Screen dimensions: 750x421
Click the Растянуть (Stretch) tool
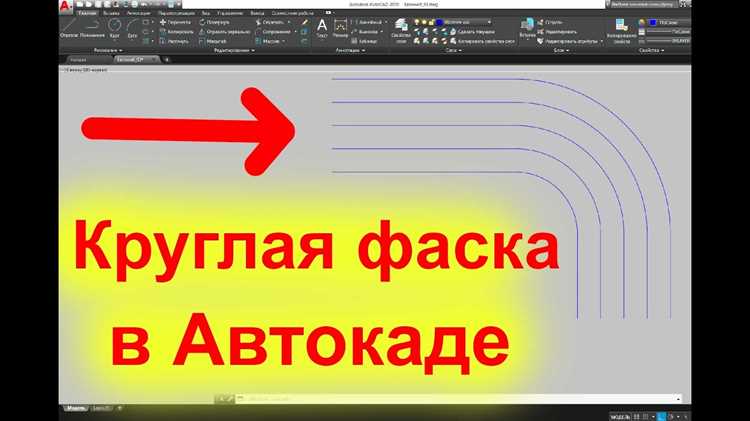[x=174, y=41]
